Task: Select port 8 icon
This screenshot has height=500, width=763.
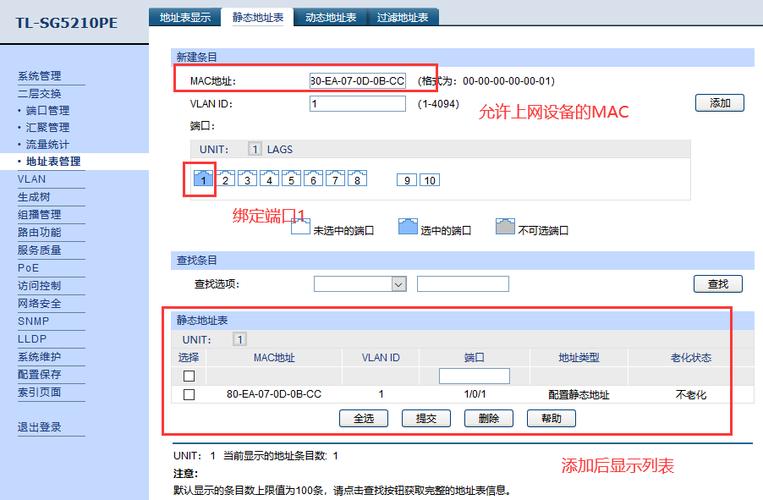Action: (357, 179)
